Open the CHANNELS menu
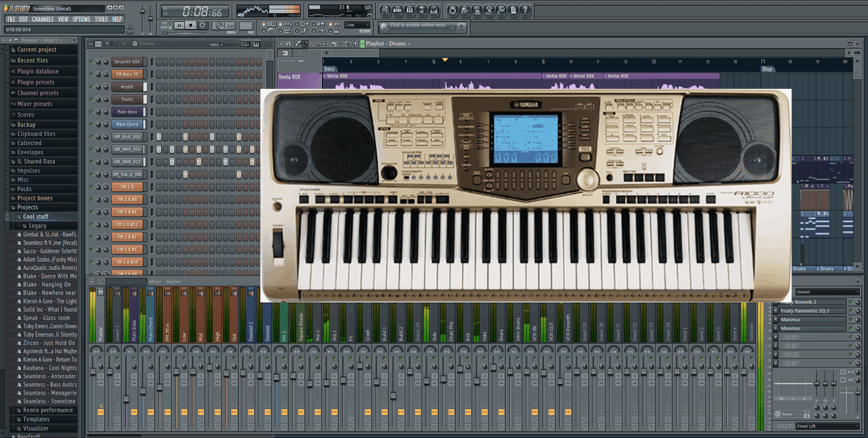 43,19
